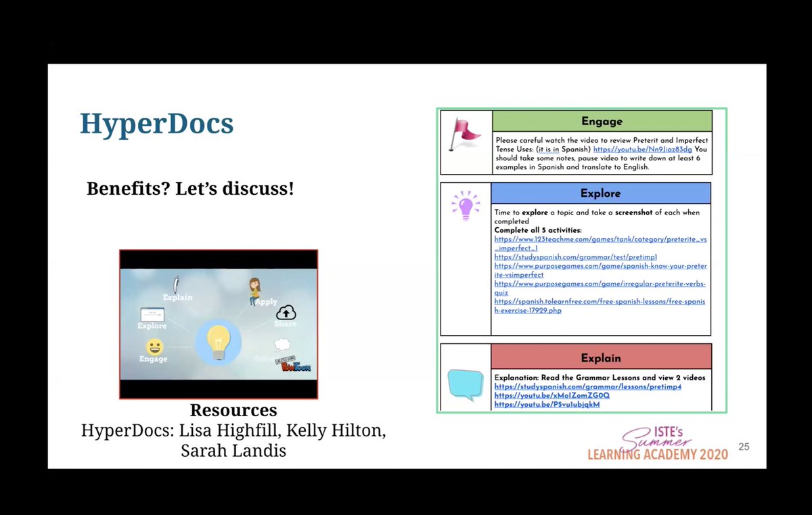Click the ISTE's Summer Learning Academy 2020 logo

(x=657, y=443)
